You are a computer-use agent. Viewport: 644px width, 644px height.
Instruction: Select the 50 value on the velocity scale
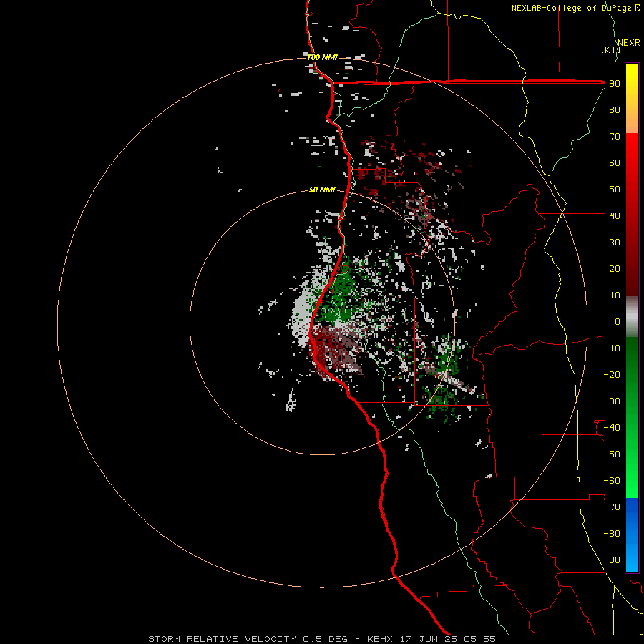(615, 190)
